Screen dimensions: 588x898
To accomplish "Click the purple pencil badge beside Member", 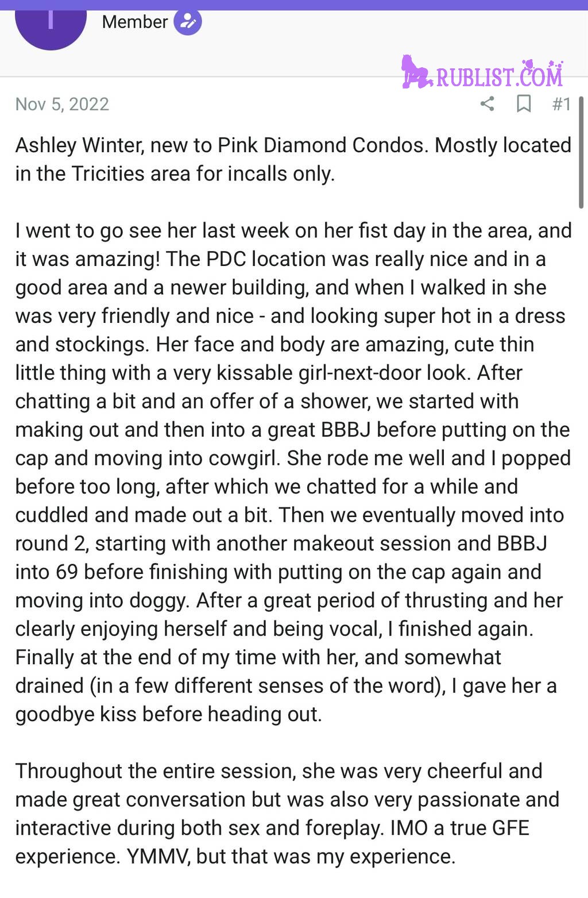I will tap(188, 22).
